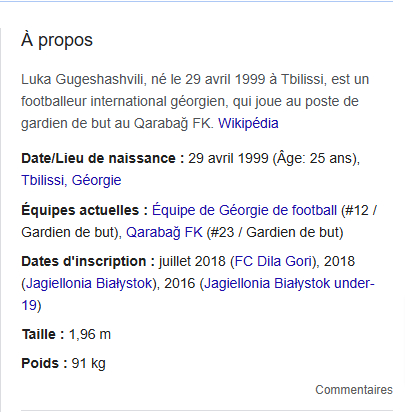Click the Luka Gugeshashvili description paragraph
This screenshot has height=412, width=405.
click(x=195, y=101)
